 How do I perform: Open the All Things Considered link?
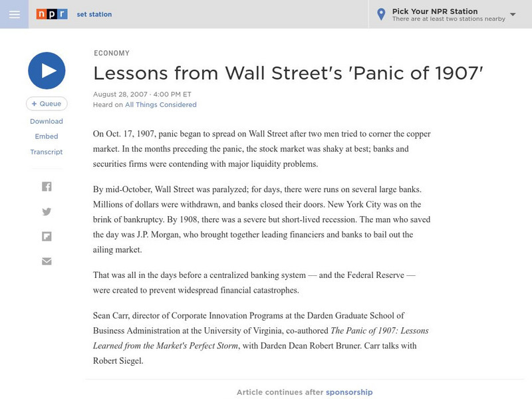click(x=160, y=104)
